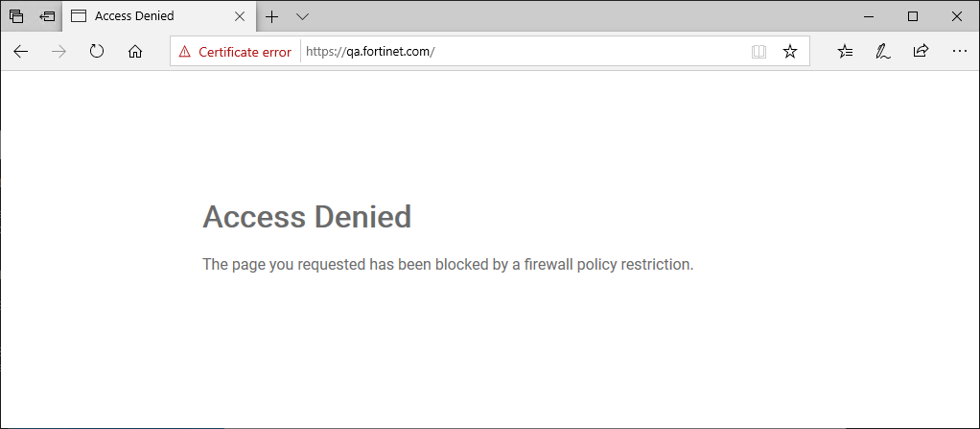
Task: Click the Certificate error warning
Action: tap(235, 52)
